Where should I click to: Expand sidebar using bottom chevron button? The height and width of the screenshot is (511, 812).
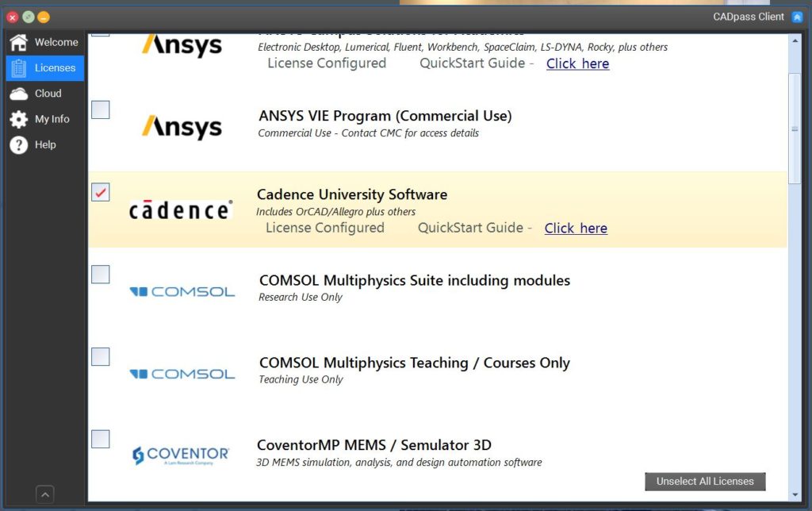point(45,494)
